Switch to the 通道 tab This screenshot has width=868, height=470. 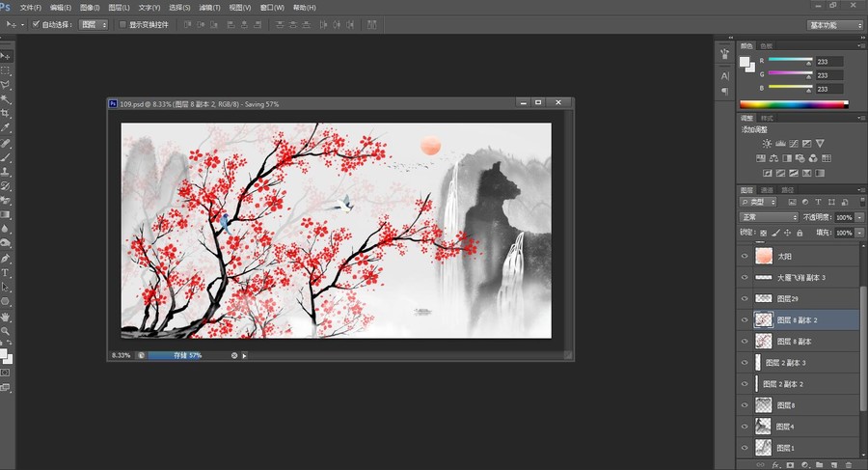click(x=768, y=190)
